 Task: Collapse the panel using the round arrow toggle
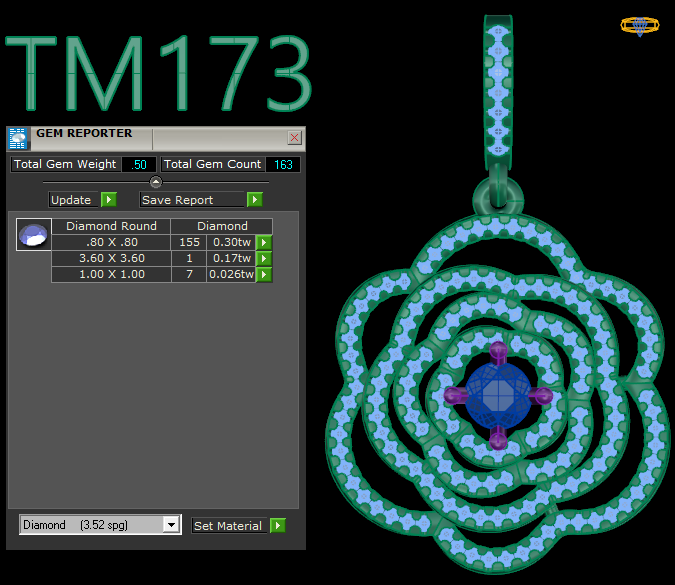[155, 182]
